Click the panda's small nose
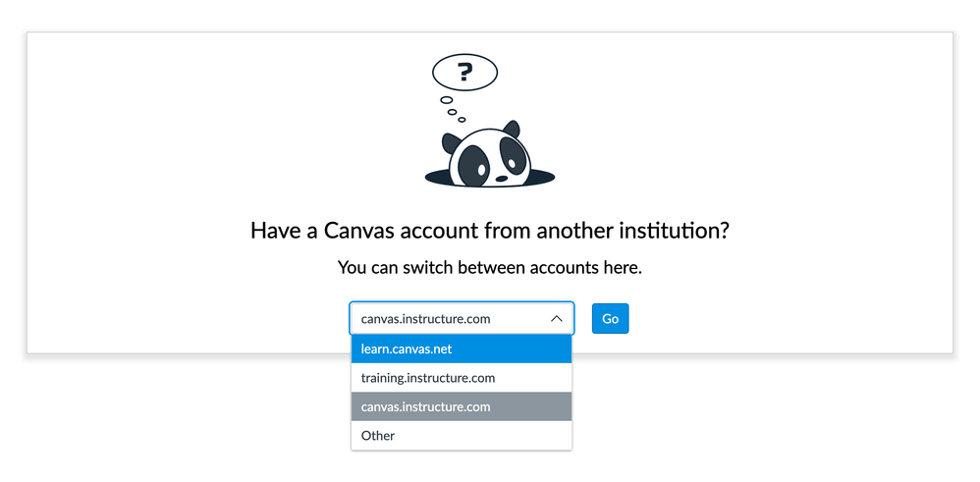Image resolution: width=980 pixels, height=482 pixels. click(x=501, y=178)
